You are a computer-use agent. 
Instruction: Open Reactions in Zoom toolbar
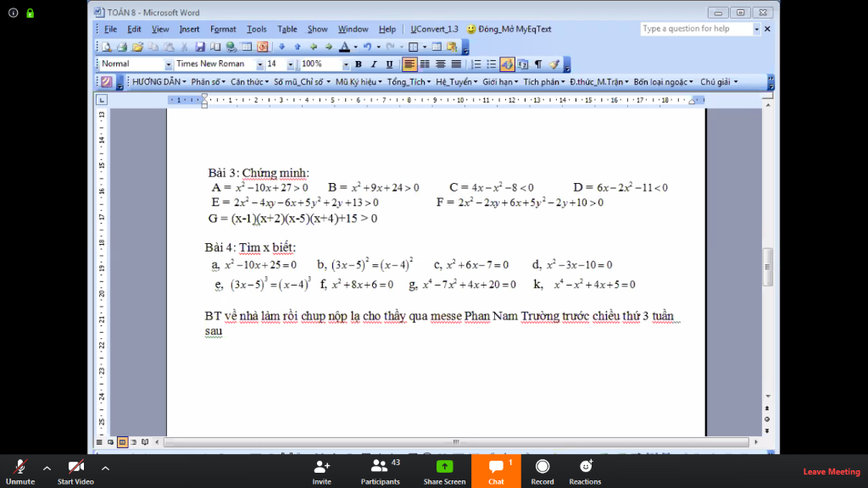click(585, 472)
